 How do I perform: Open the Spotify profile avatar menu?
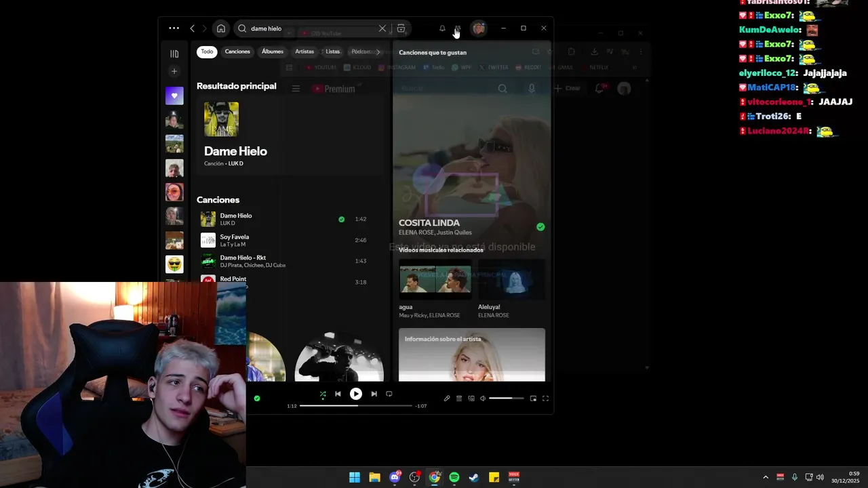(479, 28)
